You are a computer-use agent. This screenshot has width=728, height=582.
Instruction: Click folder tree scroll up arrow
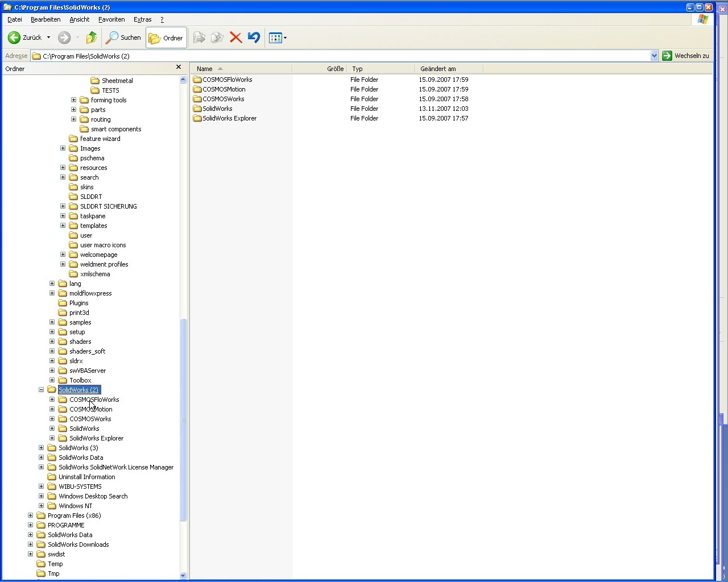(183, 80)
